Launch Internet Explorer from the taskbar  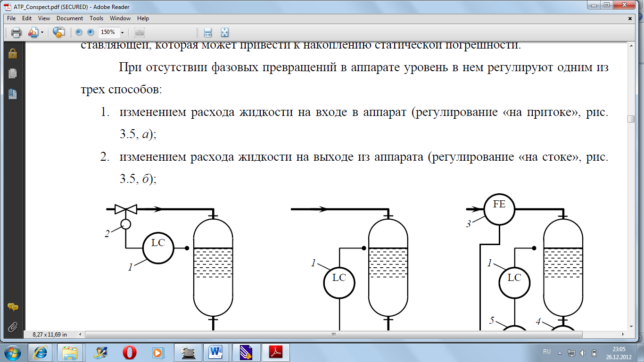pos(40,352)
